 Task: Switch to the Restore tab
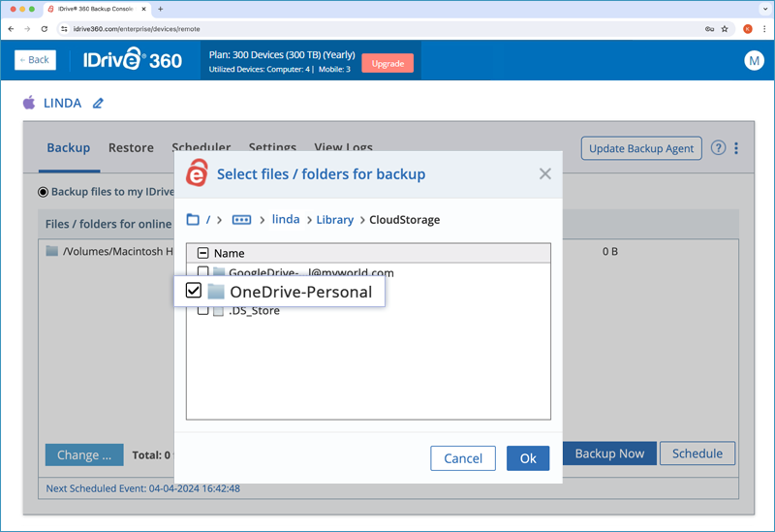pos(131,148)
